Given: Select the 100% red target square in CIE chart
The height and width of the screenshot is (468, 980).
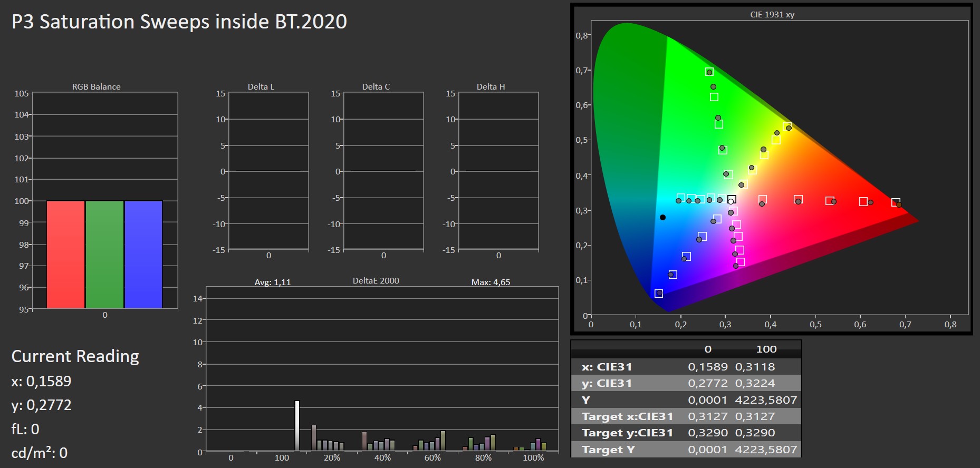Looking at the screenshot, I should [896, 202].
